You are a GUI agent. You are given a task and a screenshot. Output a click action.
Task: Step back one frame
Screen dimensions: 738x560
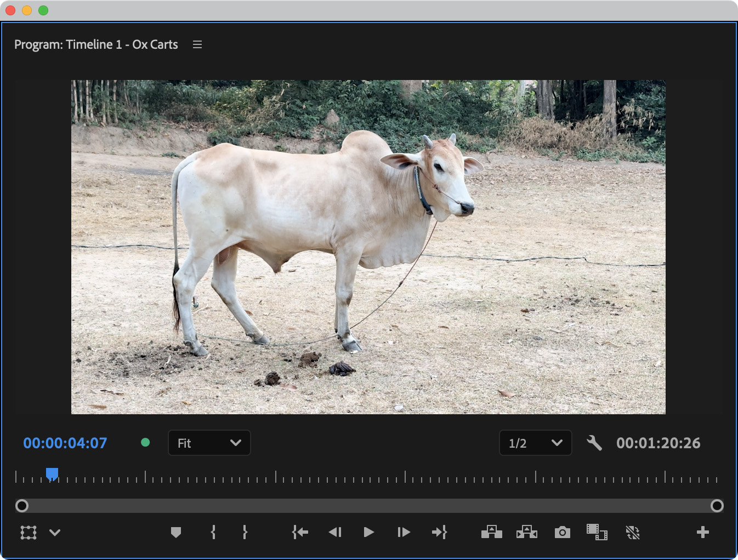coord(335,532)
